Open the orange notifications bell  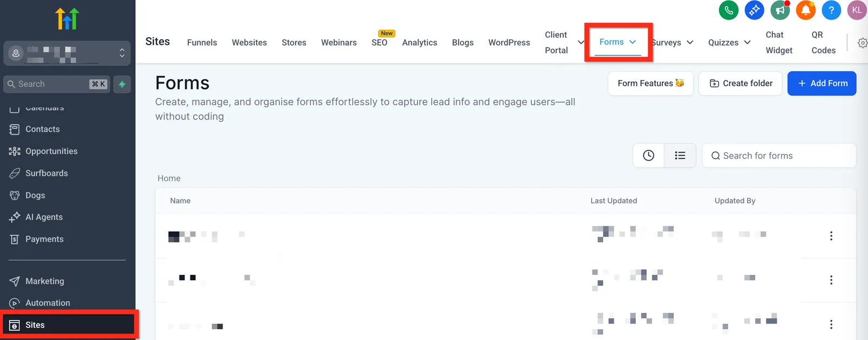point(806,10)
